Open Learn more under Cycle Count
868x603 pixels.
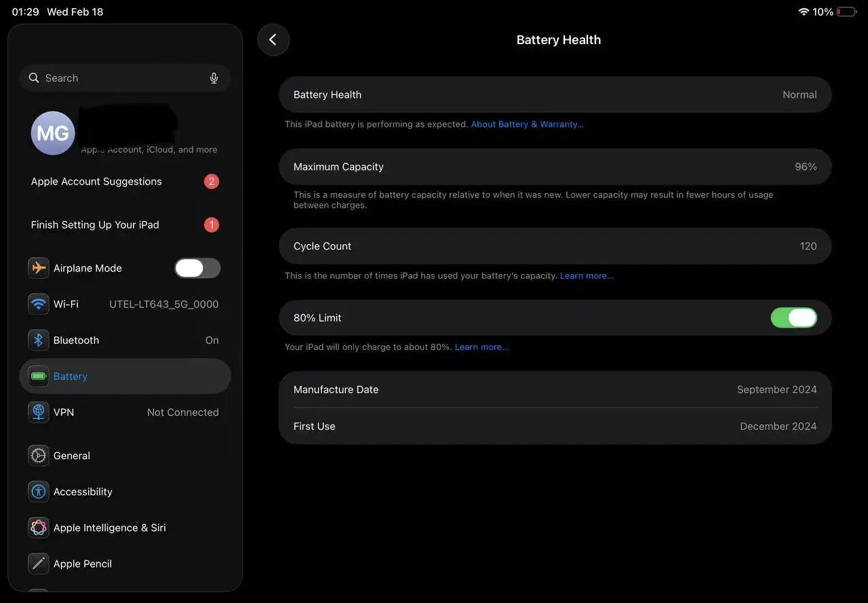(x=587, y=276)
